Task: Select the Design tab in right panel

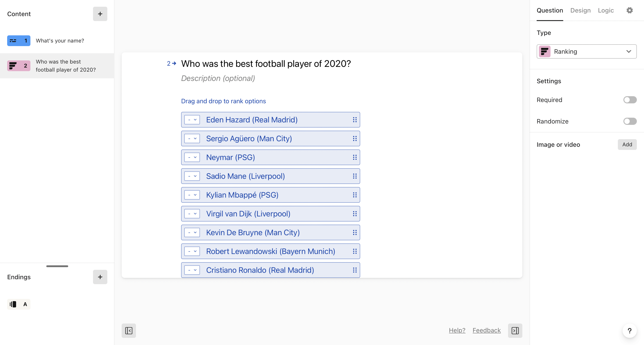Action: (580, 10)
